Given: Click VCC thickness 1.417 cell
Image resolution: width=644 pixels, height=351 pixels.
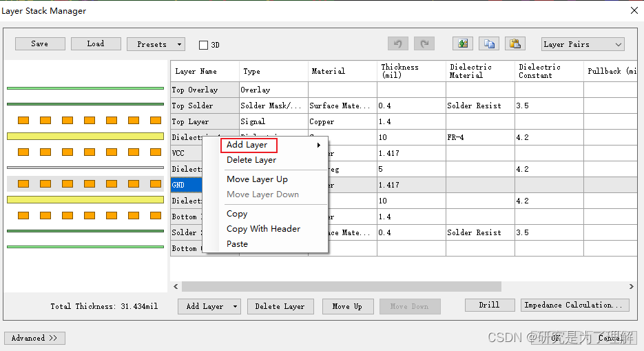Looking at the screenshot, I should pyautogui.click(x=411, y=153).
